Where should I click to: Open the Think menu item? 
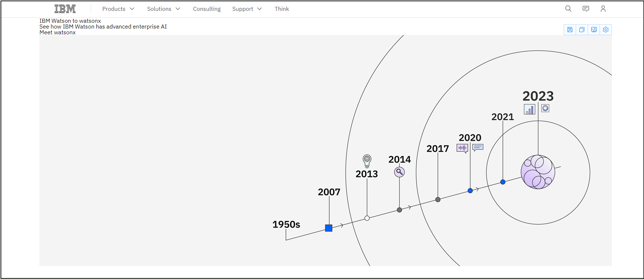coord(282,9)
